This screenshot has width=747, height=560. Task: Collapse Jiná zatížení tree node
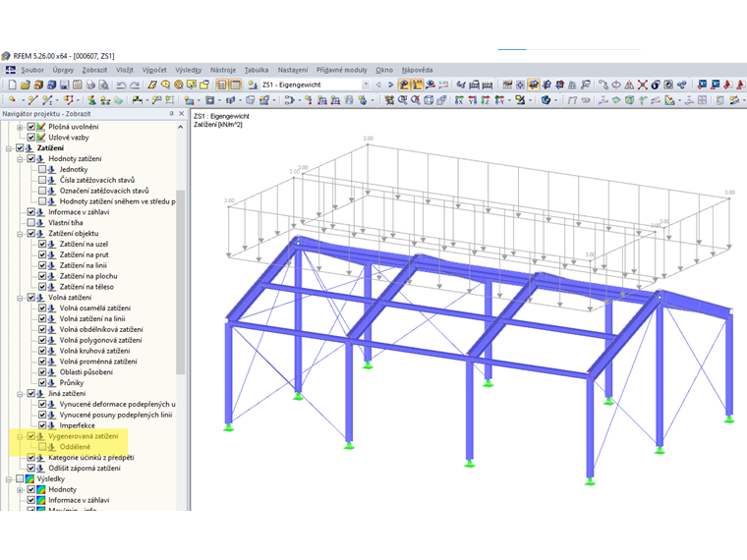[x=20, y=393]
